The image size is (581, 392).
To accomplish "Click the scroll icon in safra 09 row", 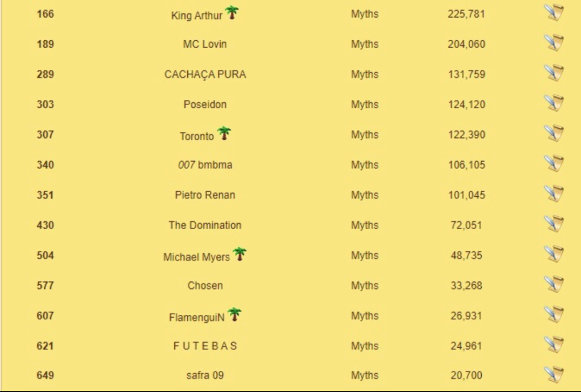I will click(x=554, y=374).
